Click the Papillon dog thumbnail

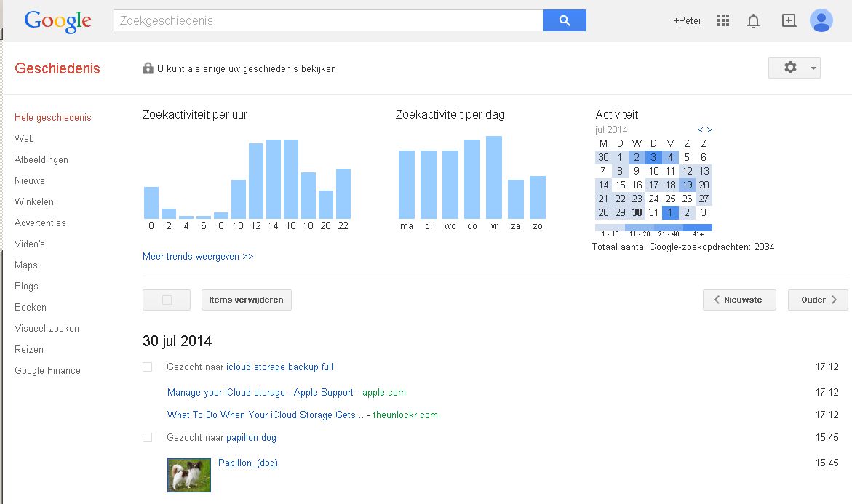tap(189, 474)
